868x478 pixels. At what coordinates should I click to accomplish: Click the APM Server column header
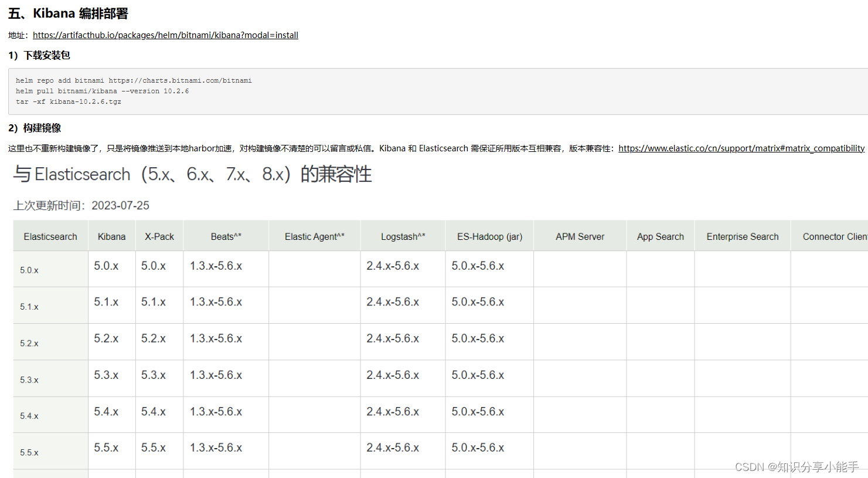(x=580, y=236)
